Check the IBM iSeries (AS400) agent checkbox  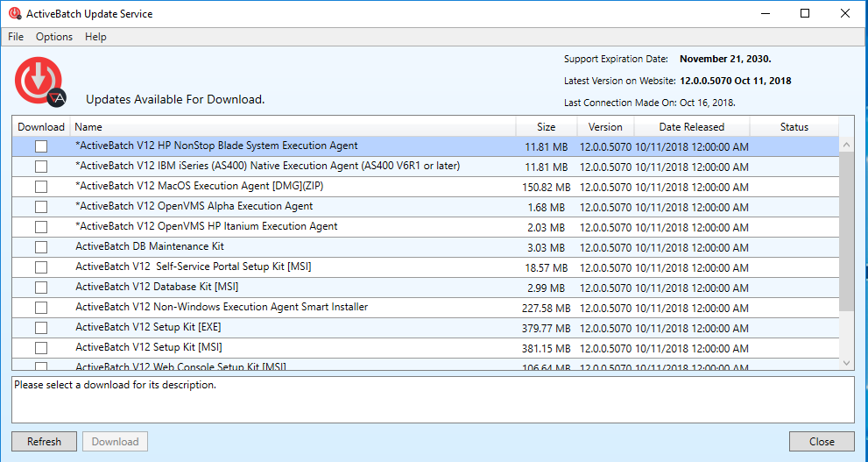pos(41,167)
